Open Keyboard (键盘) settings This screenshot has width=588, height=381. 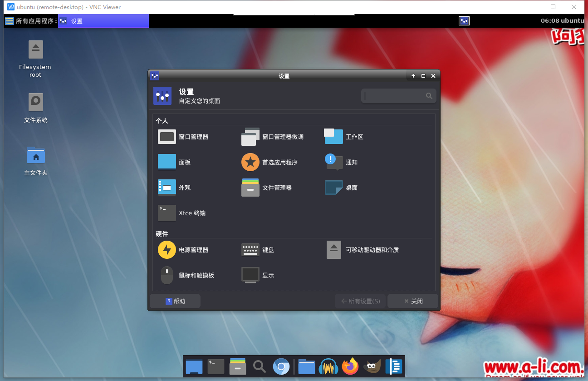click(x=258, y=250)
